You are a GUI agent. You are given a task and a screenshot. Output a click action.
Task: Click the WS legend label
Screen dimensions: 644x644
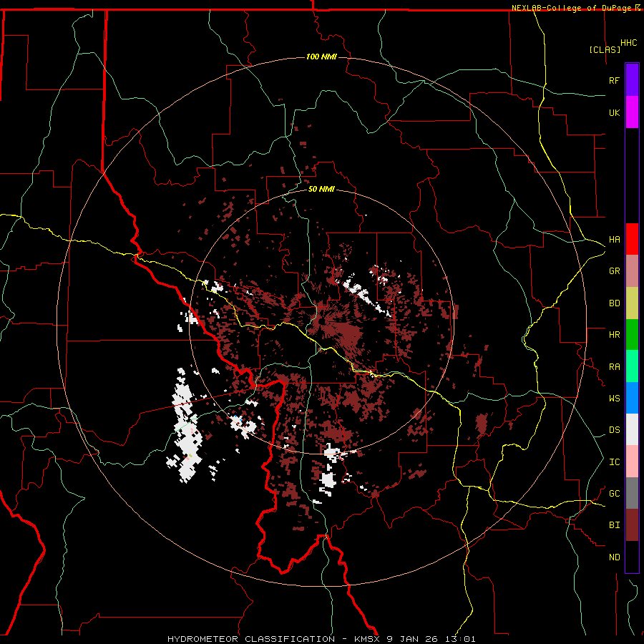click(614, 398)
